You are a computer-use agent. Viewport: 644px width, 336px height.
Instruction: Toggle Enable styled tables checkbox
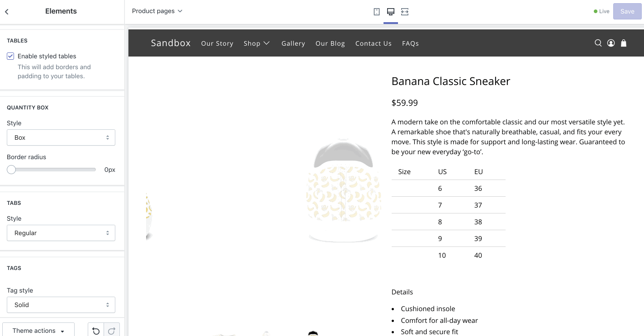pyautogui.click(x=10, y=56)
